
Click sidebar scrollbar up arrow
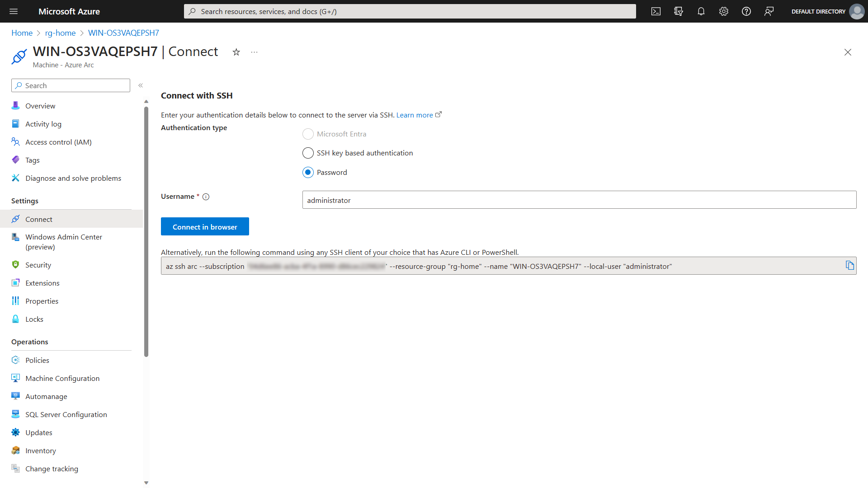coord(146,101)
